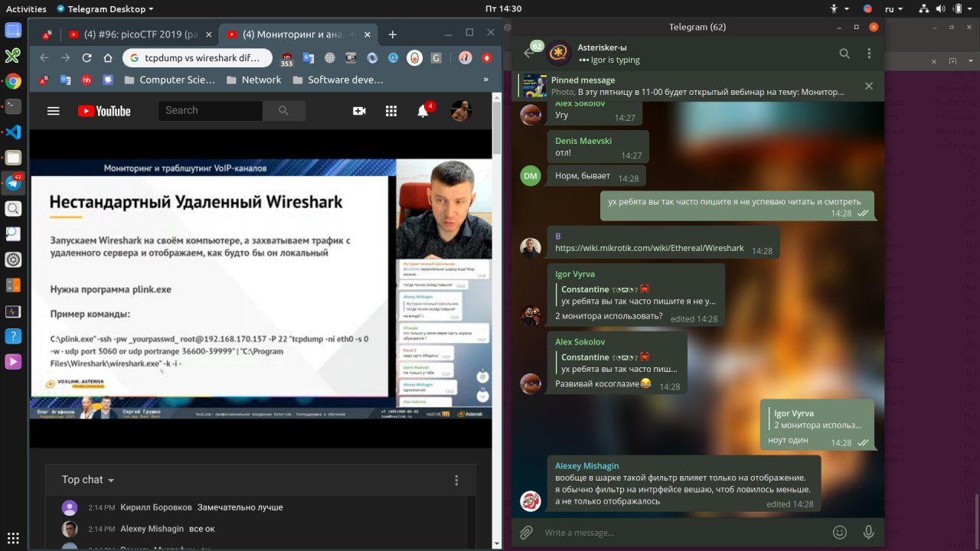Open Visual Studio Code from the dock
Viewport: 980px width, 551px height.
[13, 132]
